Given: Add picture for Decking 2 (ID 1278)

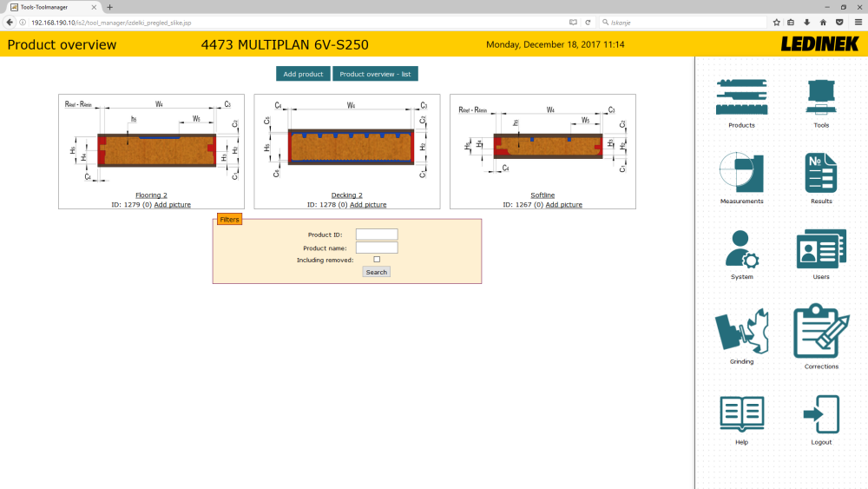Looking at the screenshot, I should pos(368,204).
